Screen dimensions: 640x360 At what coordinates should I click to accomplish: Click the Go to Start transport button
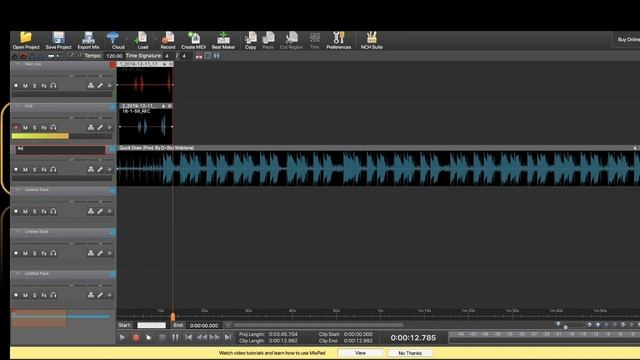[x=188, y=338]
